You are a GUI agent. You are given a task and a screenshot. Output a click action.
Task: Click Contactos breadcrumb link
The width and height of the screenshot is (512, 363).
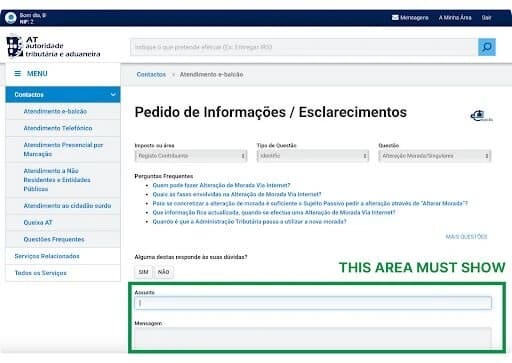point(151,74)
